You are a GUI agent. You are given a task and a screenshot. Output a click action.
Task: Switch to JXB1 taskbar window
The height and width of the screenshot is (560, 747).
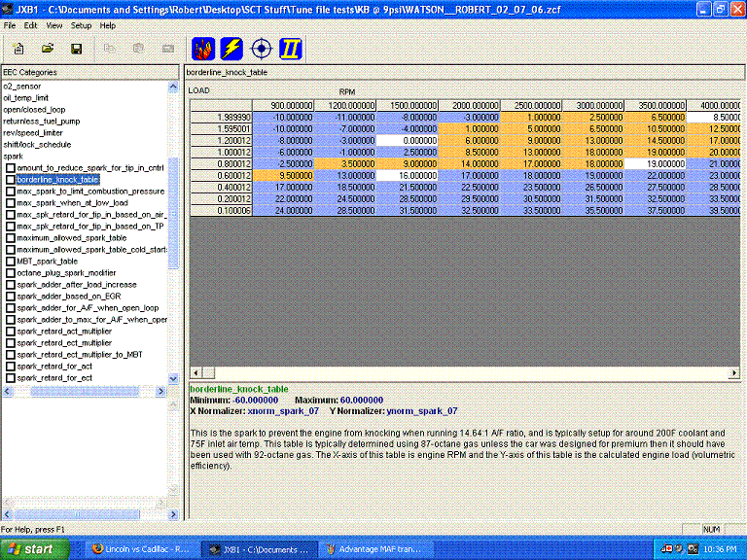[260, 549]
